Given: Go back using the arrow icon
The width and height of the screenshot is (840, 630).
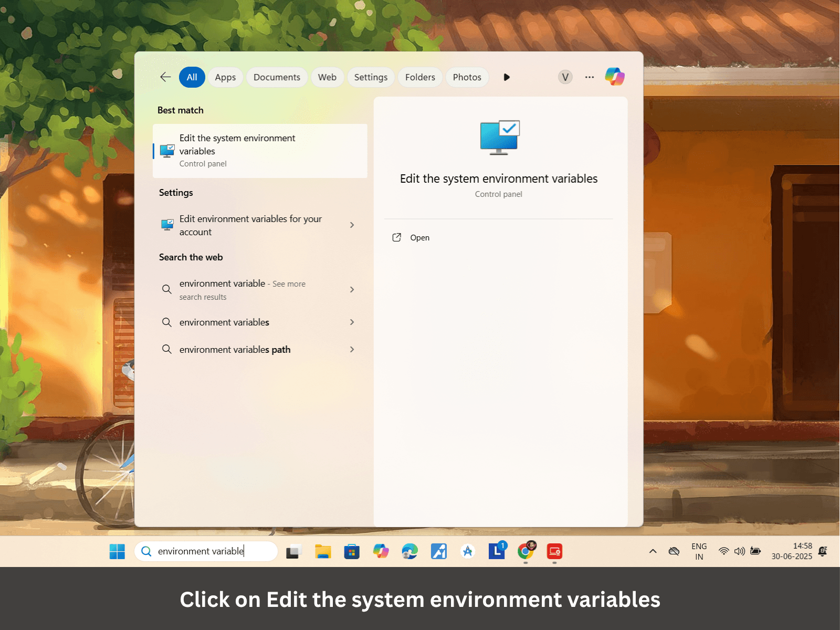Looking at the screenshot, I should pos(165,77).
